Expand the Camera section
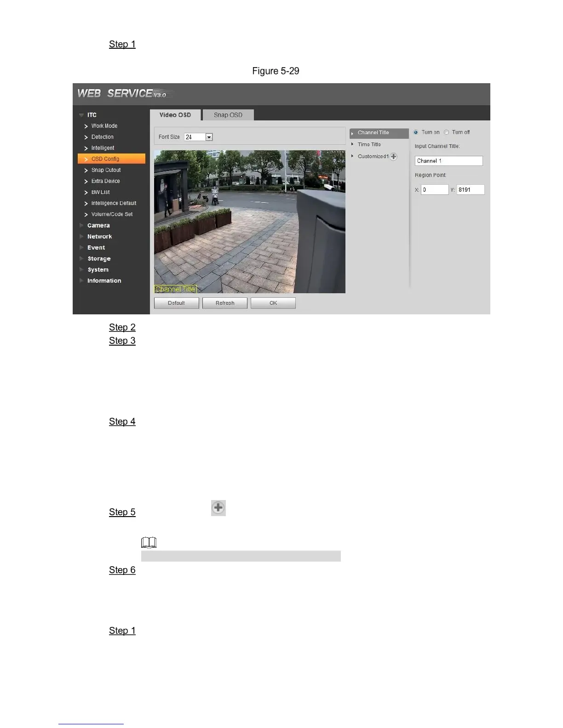Image resolution: width=563 pixels, height=728 pixels. 81,225
